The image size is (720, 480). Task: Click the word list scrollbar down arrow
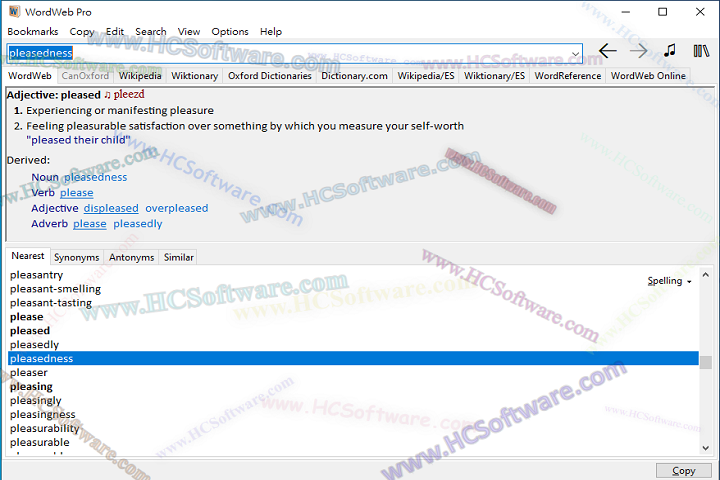pos(706,448)
